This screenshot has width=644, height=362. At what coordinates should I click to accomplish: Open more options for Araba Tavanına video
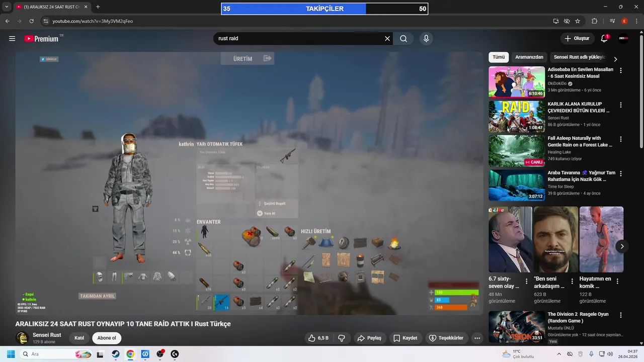[x=621, y=173]
